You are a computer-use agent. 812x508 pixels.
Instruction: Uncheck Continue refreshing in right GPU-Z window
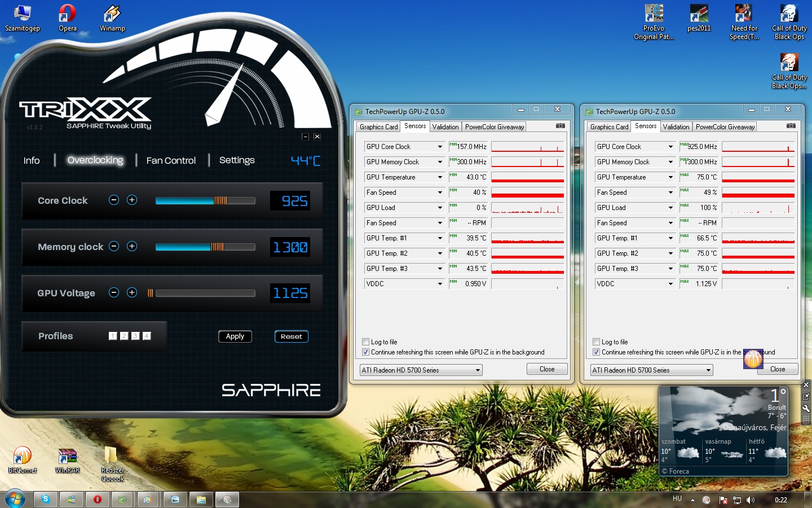tap(596, 352)
